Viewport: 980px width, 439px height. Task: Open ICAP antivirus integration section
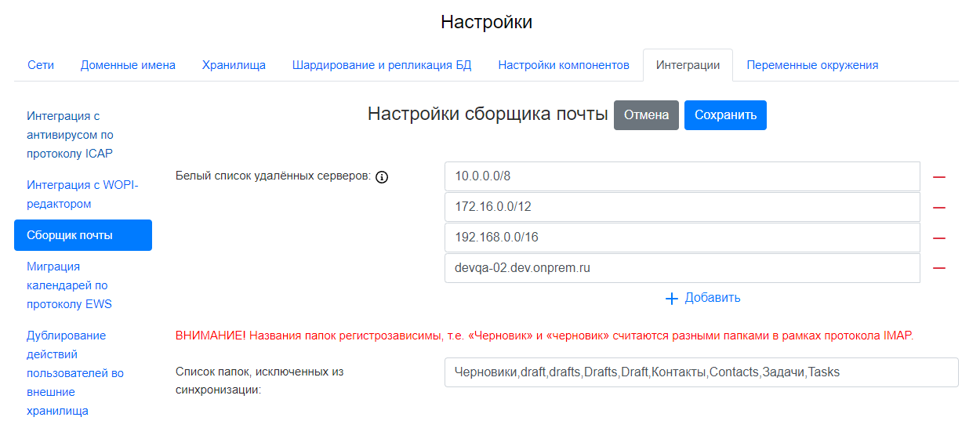point(70,135)
